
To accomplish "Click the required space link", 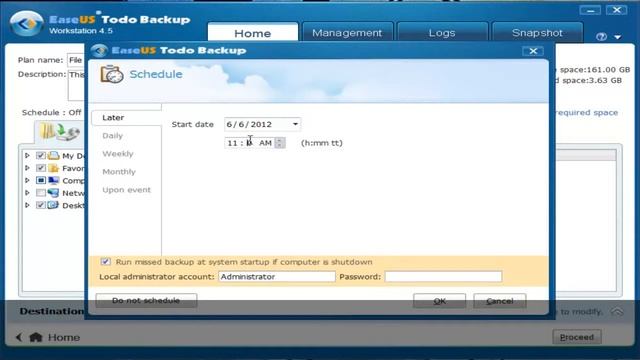I will 587,113.
